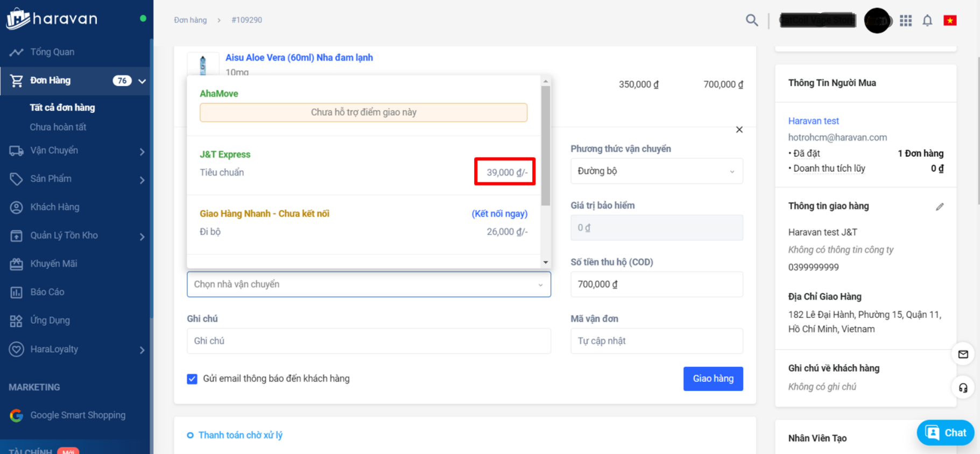Open the notifications bell

(927, 20)
